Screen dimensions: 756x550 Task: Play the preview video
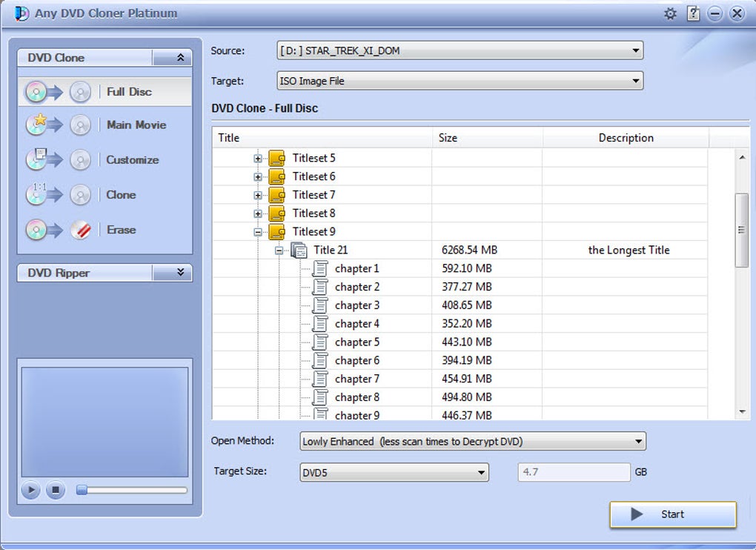pos(31,490)
